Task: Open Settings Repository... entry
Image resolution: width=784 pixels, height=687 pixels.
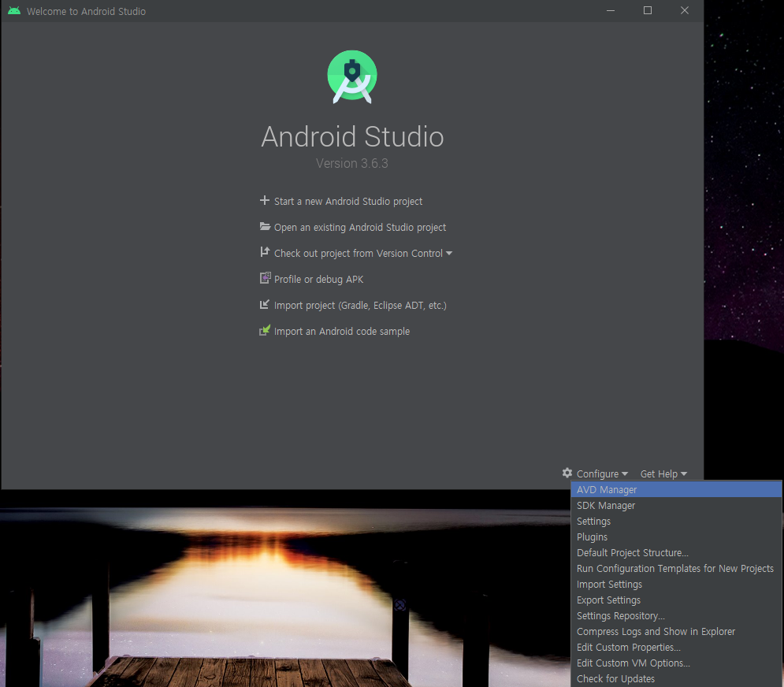Action: click(x=676, y=615)
